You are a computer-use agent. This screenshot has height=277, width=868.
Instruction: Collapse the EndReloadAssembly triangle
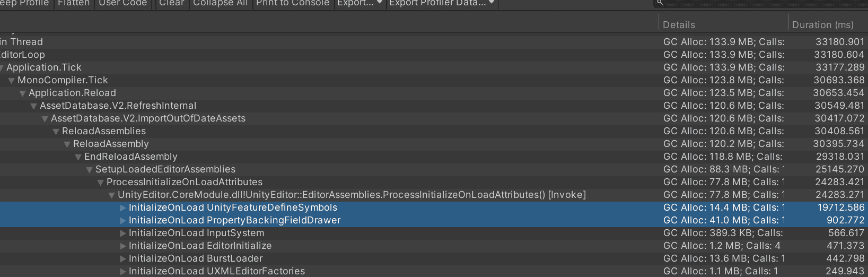(x=78, y=157)
